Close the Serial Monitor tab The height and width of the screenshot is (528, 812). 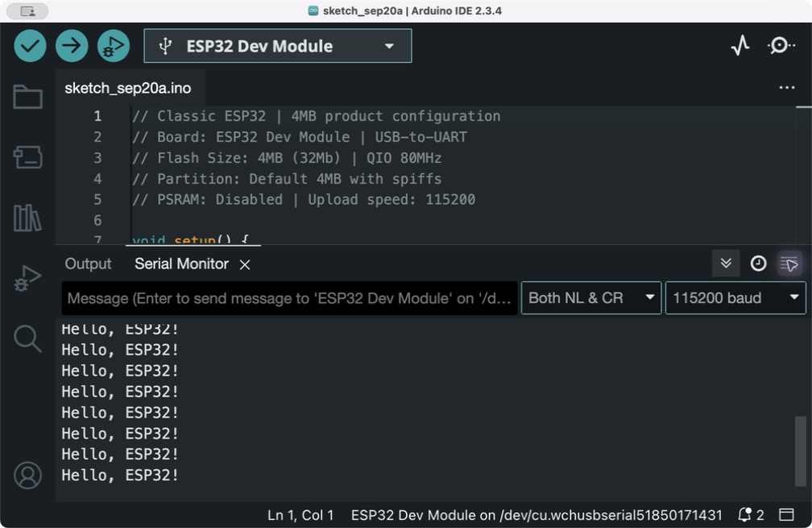[x=245, y=264]
